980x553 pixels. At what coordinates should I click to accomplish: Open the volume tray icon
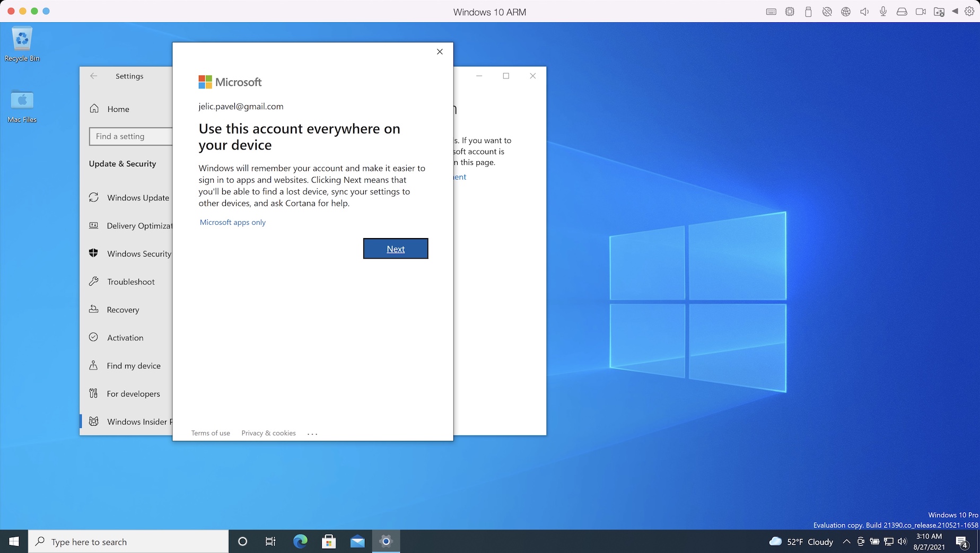(x=902, y=541)
